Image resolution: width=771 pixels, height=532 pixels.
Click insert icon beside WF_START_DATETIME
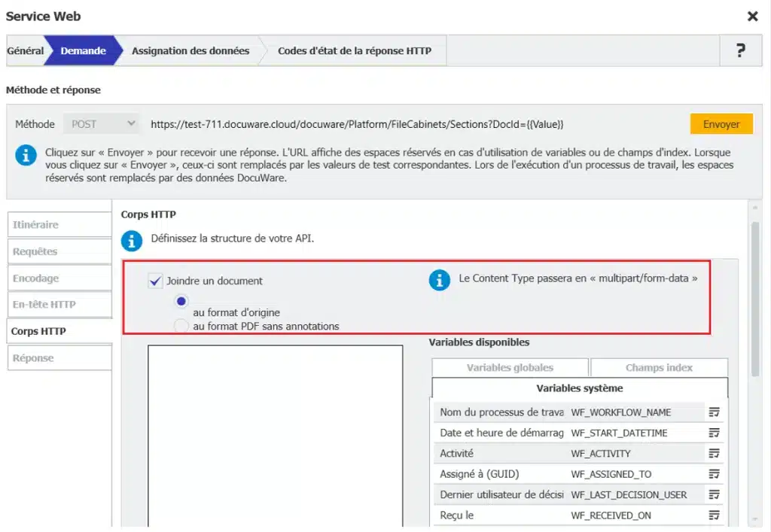click(714, 433)
